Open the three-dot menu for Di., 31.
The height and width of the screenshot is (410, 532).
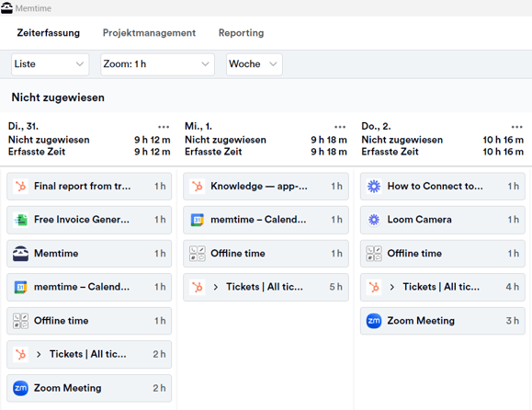click(164, 127)
